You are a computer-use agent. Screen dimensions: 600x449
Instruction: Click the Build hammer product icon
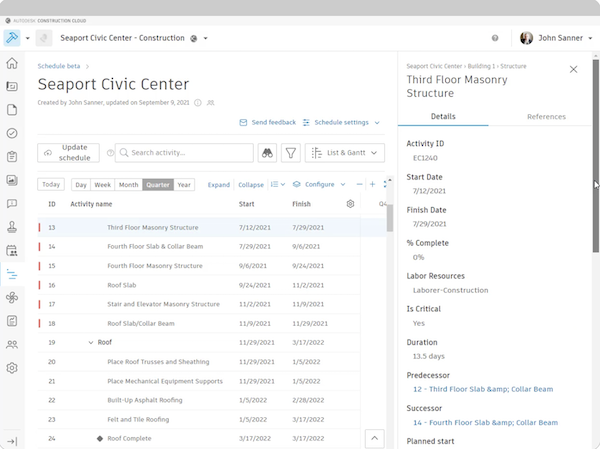point(12,38)
